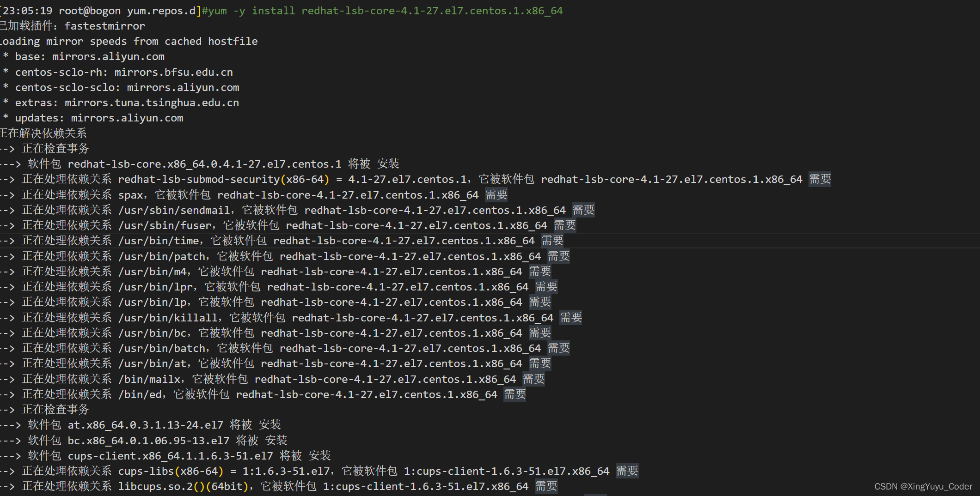Screen dimensions: 980x496
Task: Select 'extras: mirrors.tuna.tsinghua.edu.cn' line
Action: (127, 103)
